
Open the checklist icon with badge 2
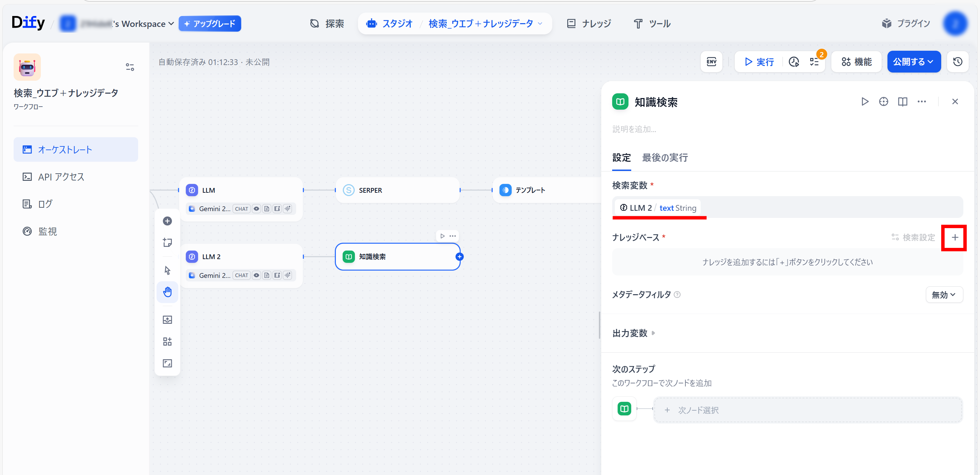coord(814,62)
